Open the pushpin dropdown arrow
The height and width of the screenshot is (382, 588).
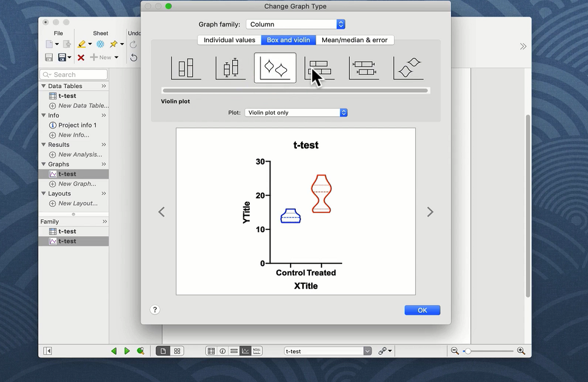tap(122, 44)
